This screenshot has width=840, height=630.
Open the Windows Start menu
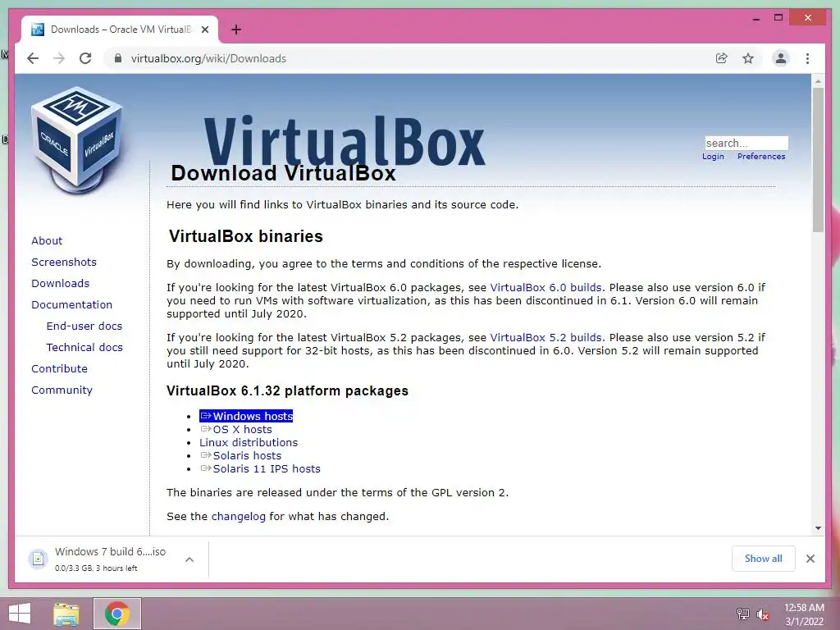[x=20, y=614]
